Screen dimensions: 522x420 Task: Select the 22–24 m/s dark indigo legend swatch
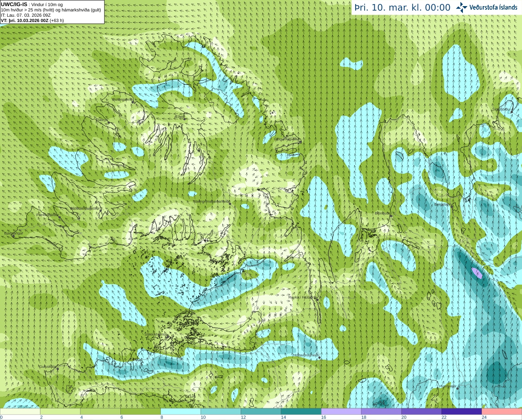[x=462, y=411]
